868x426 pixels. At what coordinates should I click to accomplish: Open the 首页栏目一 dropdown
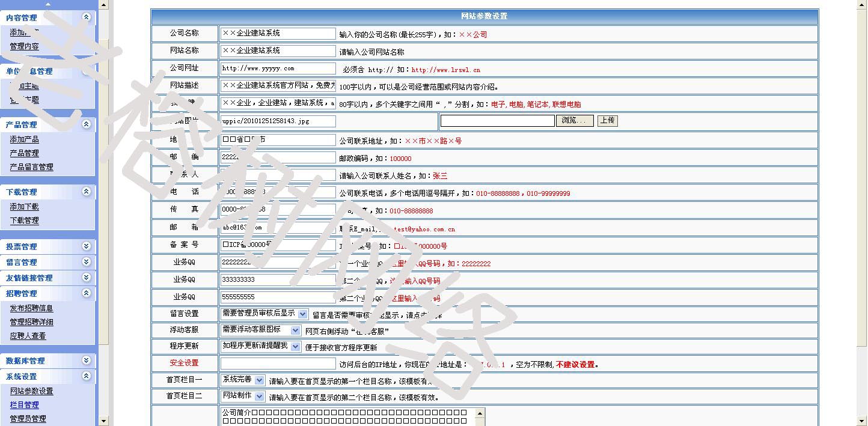(259, 380)
